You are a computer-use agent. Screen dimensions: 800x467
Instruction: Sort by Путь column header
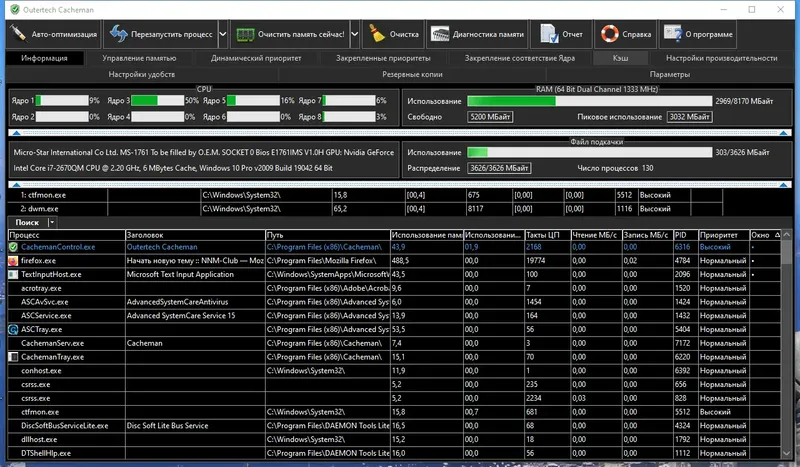click(328, 235)
